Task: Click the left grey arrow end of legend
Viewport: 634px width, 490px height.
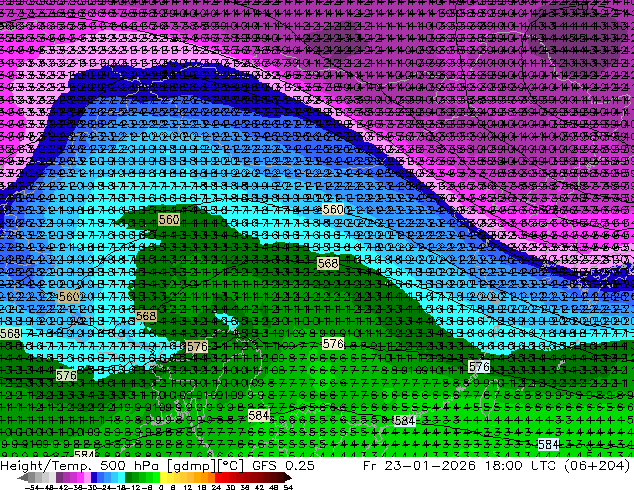Action: (x=23, y=478)
